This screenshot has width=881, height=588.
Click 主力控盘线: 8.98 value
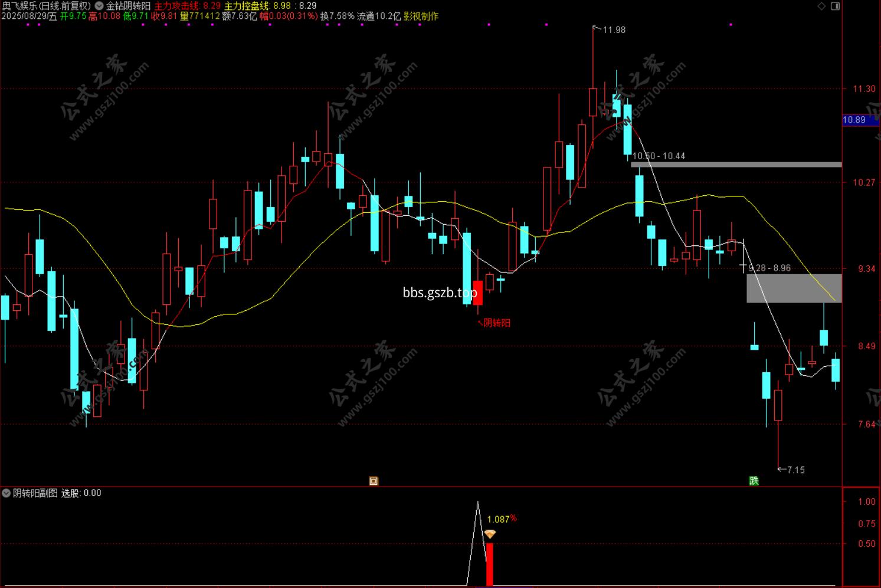(x=257, y=6)
